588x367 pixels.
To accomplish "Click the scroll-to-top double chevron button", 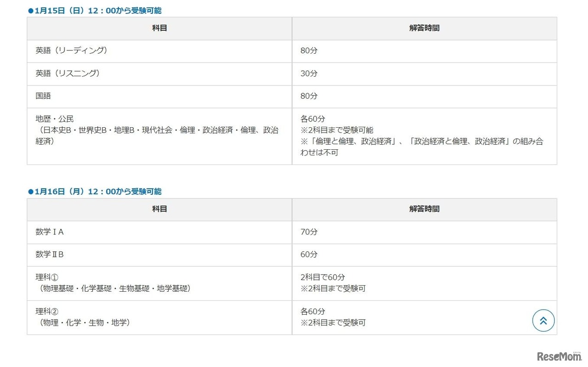I will tap(543, 321).
